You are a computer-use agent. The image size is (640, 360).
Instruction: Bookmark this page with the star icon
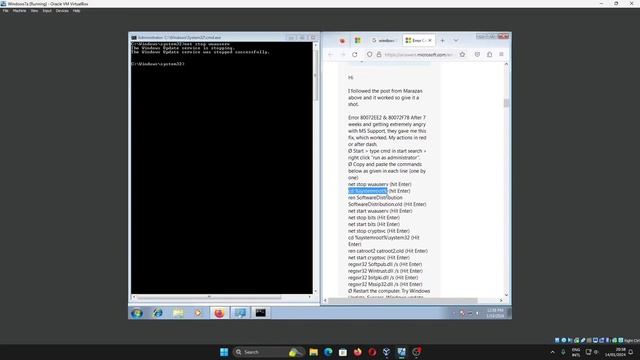[x=462, y=54]
